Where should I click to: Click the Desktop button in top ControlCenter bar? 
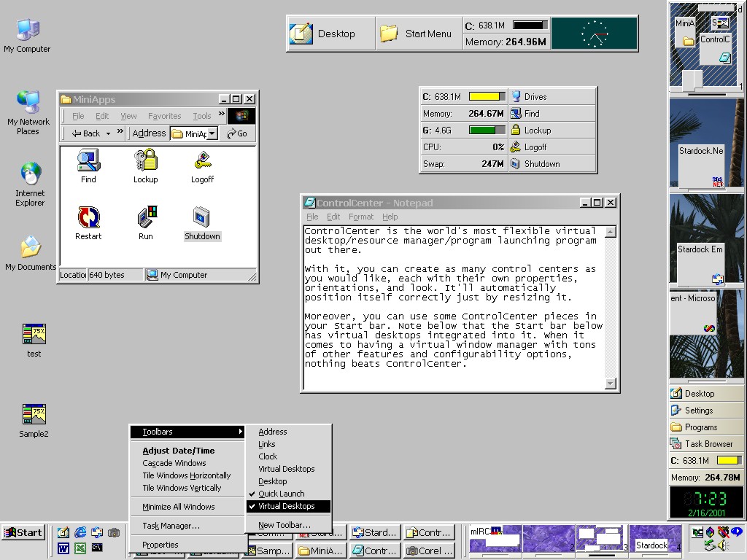pos(331,34)
